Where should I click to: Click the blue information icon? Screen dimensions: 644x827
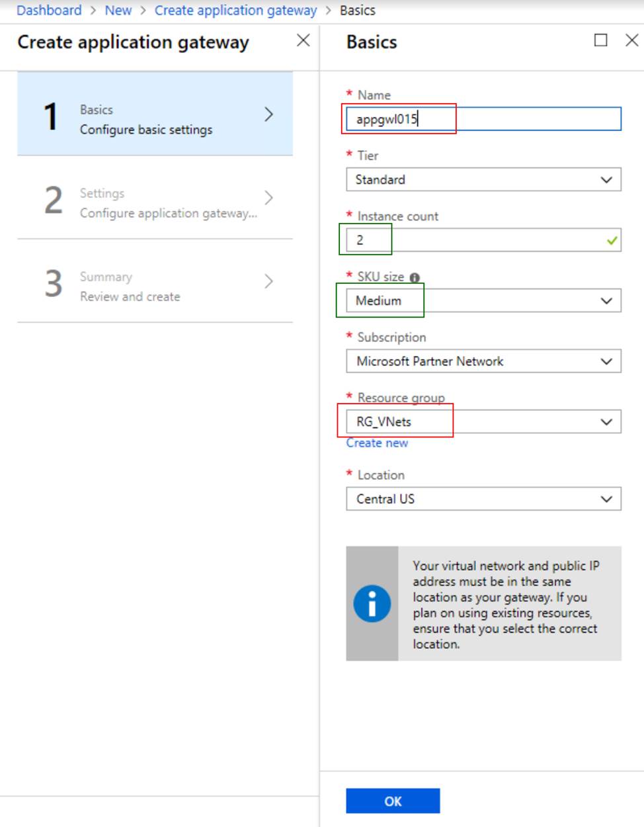pyautogui.click(x=372, y=603)
